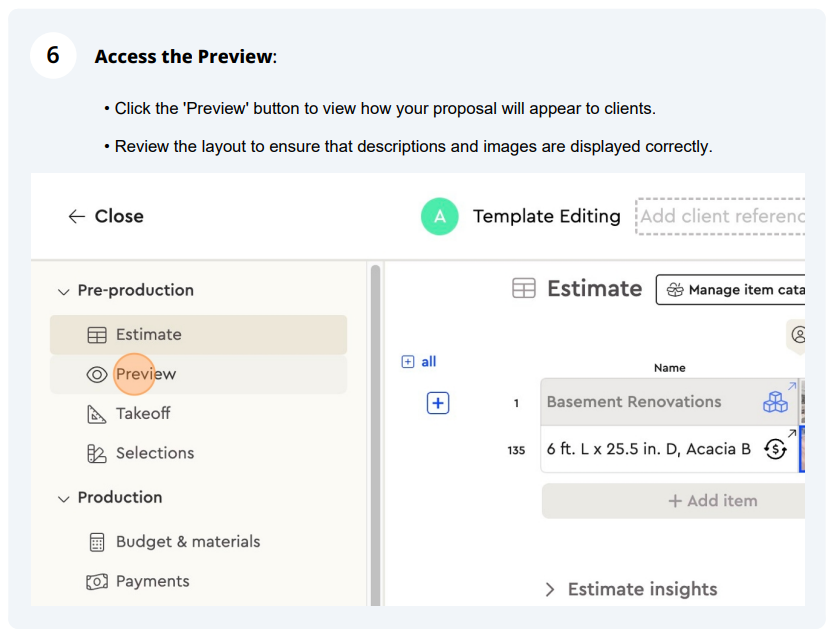Click the blue cubes icon on Basement Renovations
Screen dimensions: 836x635
(775, 402)
